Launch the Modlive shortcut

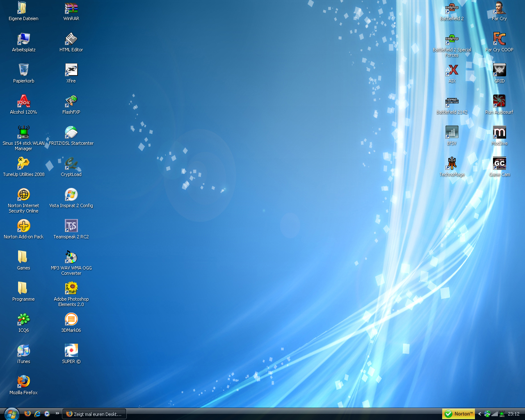coord(499,133)
